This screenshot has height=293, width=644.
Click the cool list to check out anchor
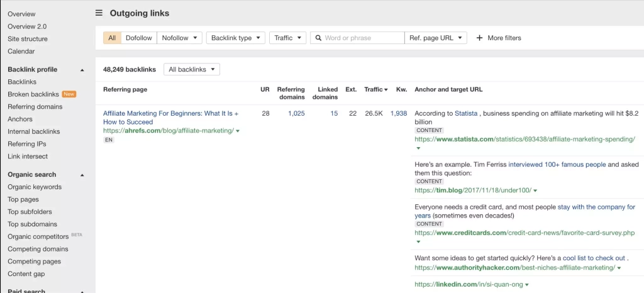594,258
